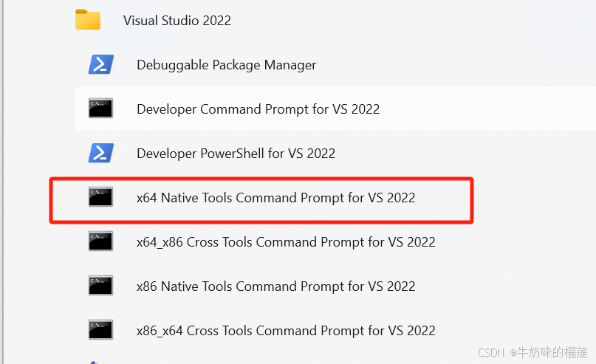Click x64 Native Tools console icon
The height and width of the screenshot is (364, 596).
tap(100, 197)
